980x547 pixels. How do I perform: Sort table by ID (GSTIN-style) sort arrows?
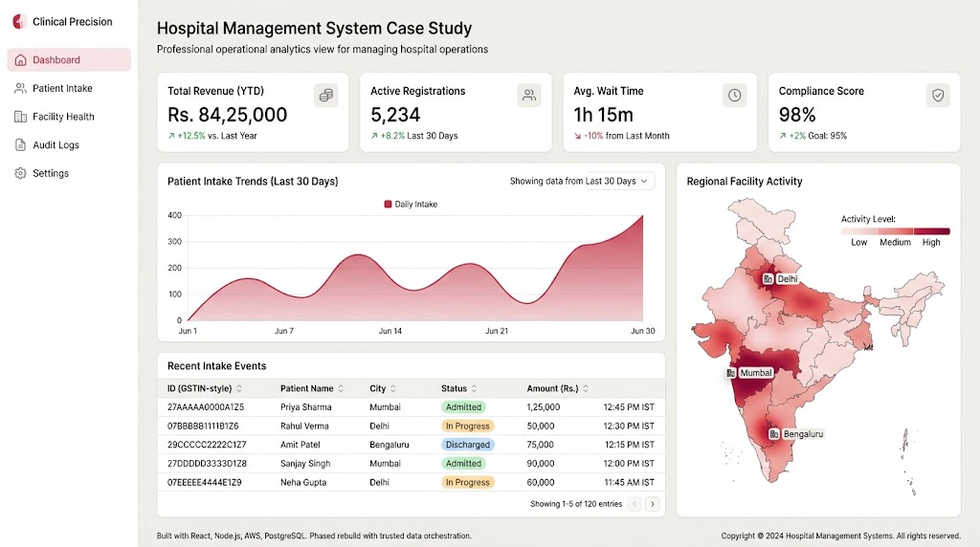[x=238, y=388]
